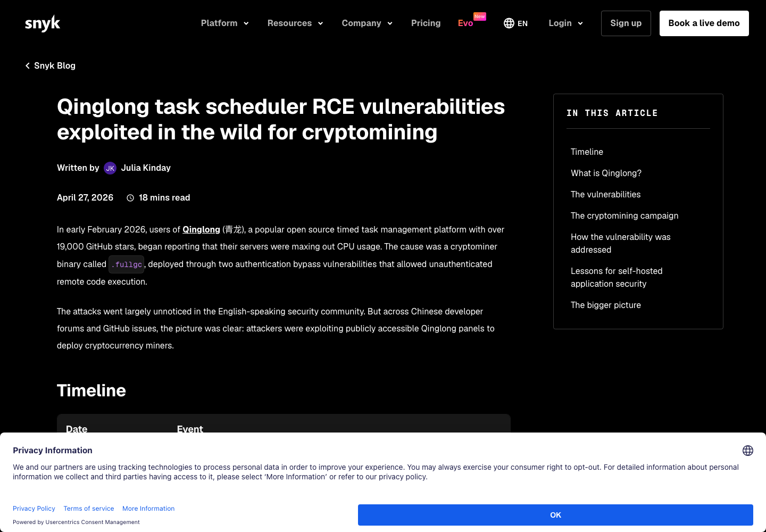766x532 pixels.
Task: Click the April 27, 2026 date
Action: (85, 197)
